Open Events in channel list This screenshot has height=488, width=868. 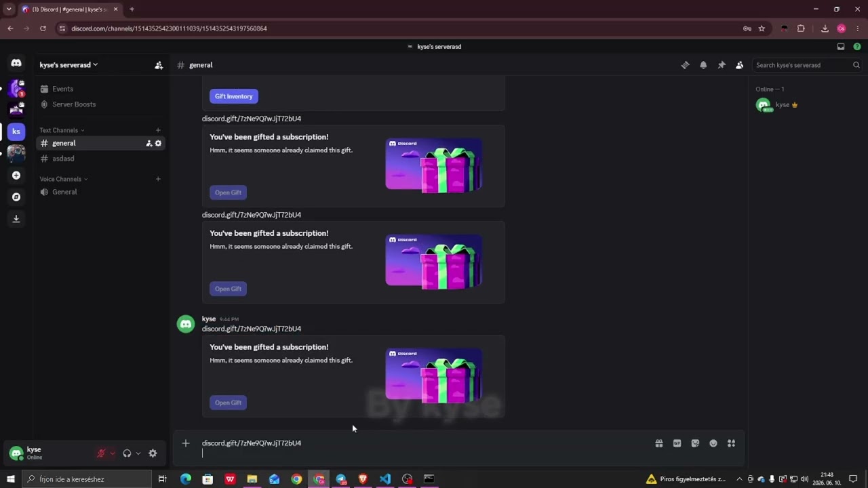100,89
